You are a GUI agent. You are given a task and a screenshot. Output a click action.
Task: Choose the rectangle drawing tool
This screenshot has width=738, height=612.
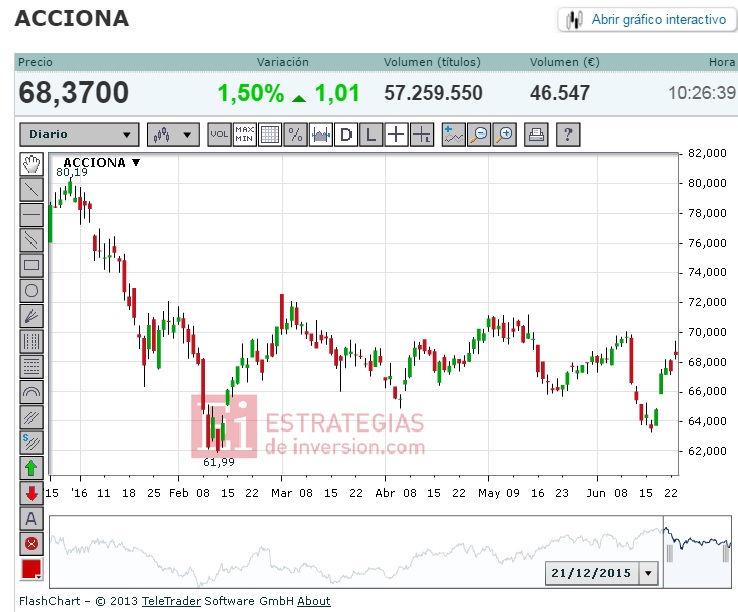pyautogui.click(x=32, y=265)
